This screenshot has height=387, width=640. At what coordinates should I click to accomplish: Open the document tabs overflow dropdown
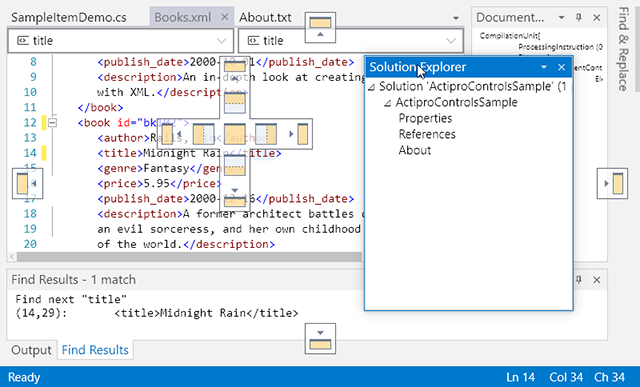coord(456,18)
